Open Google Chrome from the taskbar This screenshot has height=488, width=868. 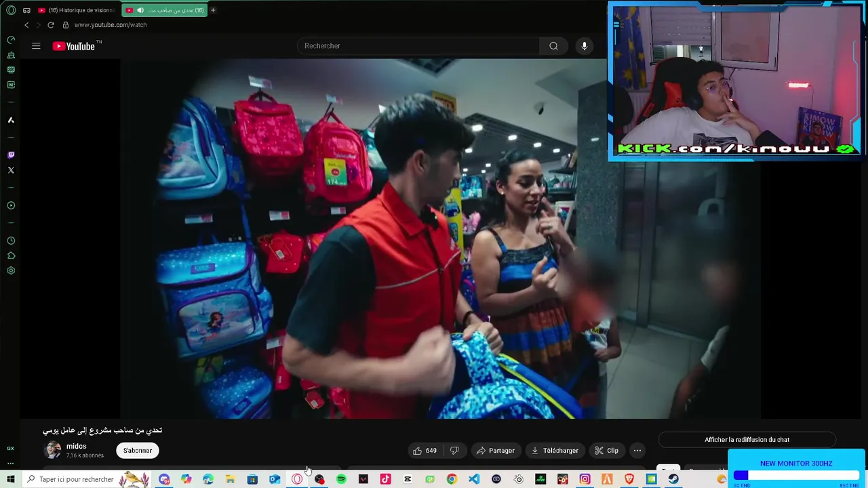pyautogui.click(x=452, y=479)
